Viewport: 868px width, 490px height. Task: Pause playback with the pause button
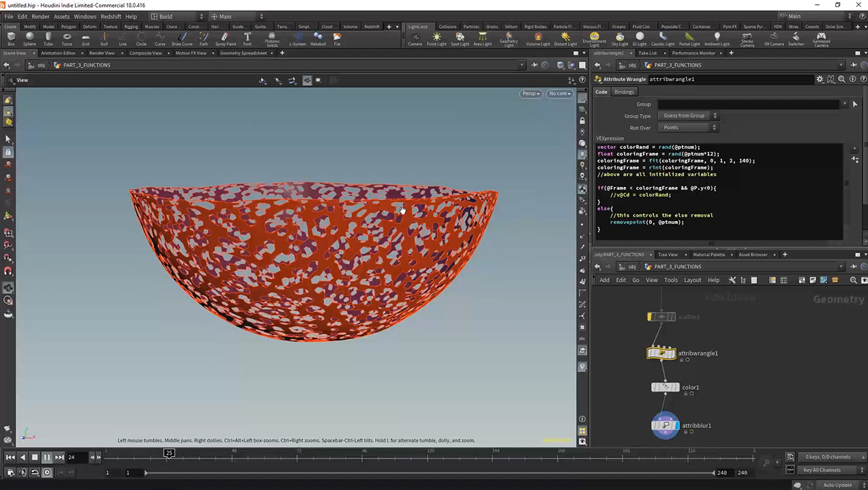47,457
